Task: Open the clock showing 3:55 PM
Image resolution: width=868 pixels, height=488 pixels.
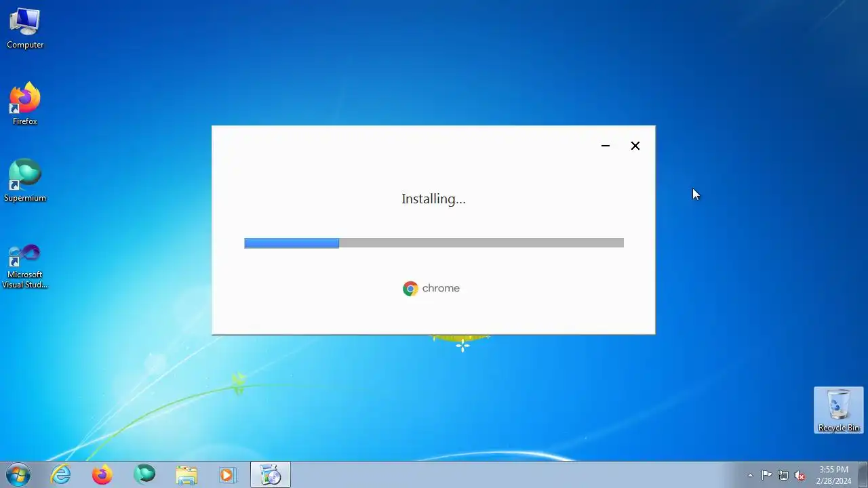Action: coord(833,474)
